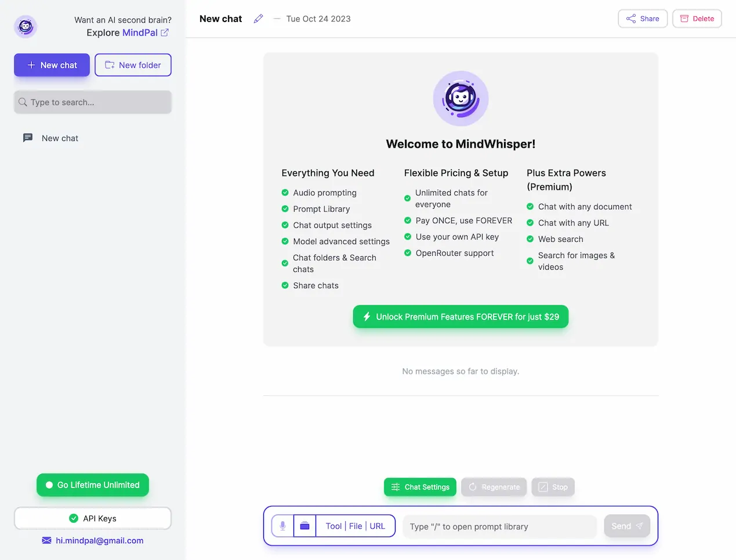Click the large robot avatar in welcome card

click(461, 99)
